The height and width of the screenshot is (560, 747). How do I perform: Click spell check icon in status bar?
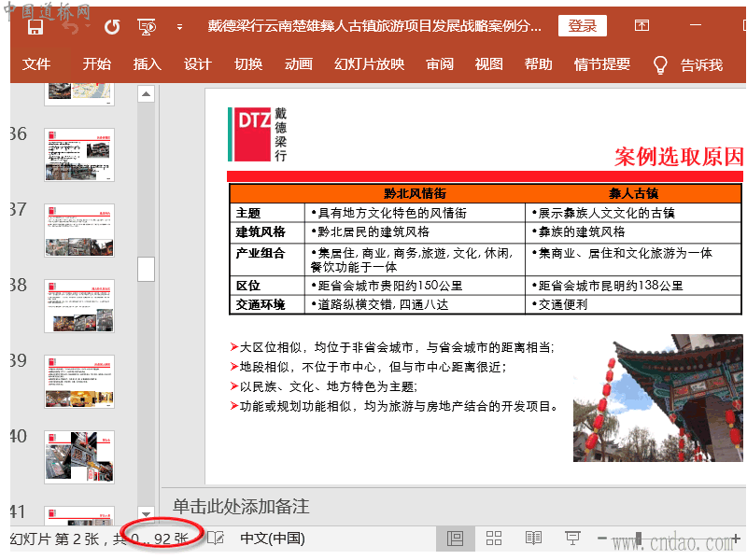coord(215,539)
